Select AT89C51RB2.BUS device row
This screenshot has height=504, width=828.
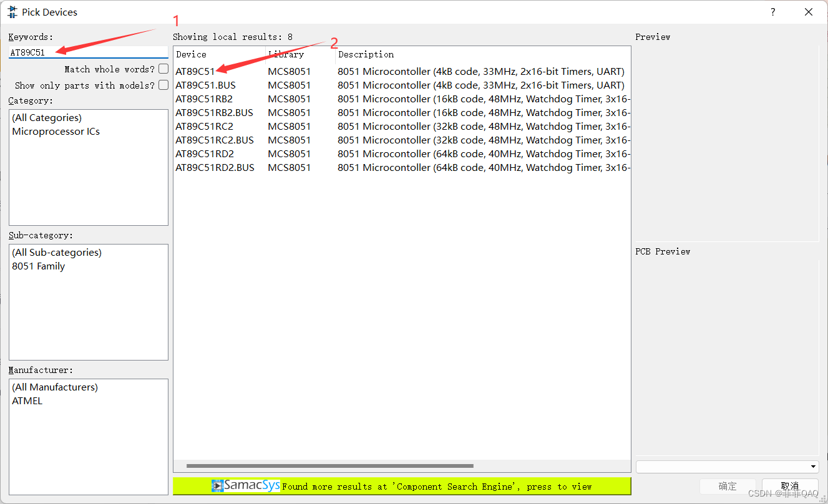point(402,113)
